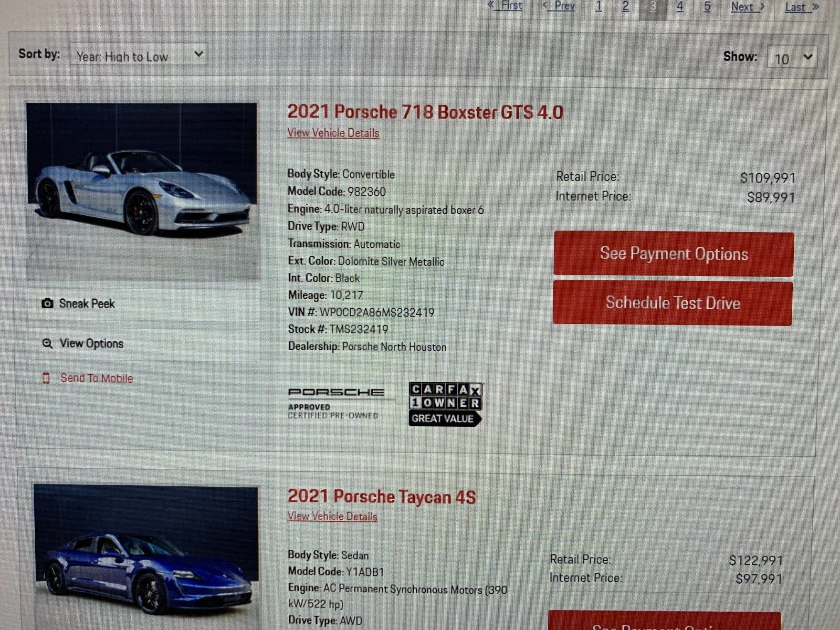Viewport: 840px width, 630px height.
Task: Select the stock number TMS232419
Action: [x=359, y=329]
